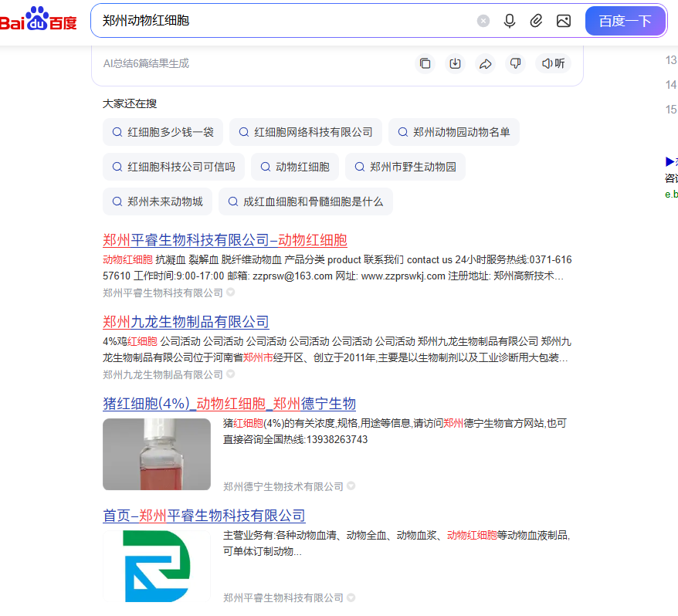
Task: Search suggestion 红细胞网络科技有限公司
Action: coord(305,132)
